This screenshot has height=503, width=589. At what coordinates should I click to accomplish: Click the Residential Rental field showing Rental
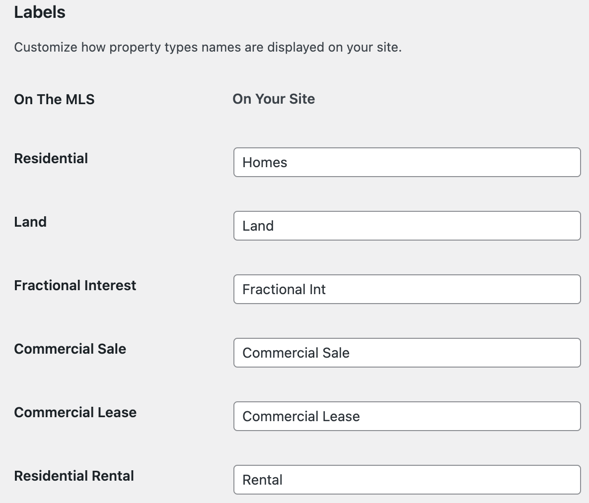(x=407, y=480)
